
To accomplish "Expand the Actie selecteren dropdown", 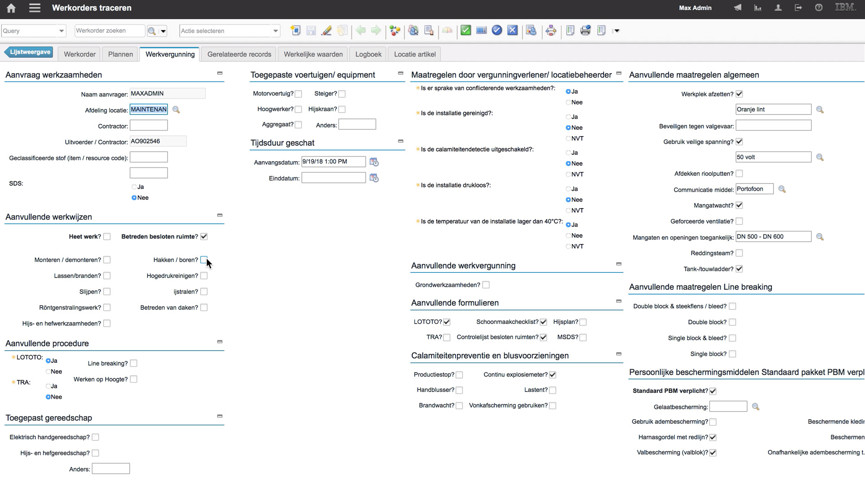I will (275, 31).
